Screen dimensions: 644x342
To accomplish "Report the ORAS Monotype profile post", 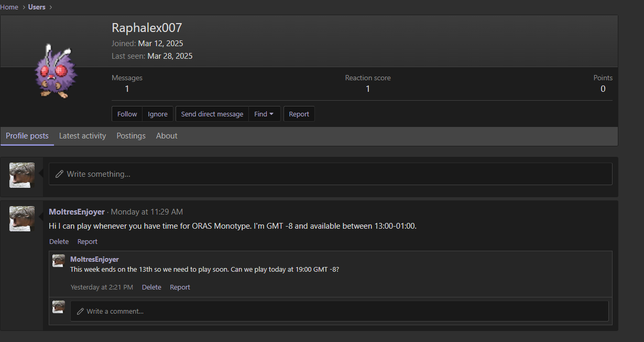I will (88, 242).
